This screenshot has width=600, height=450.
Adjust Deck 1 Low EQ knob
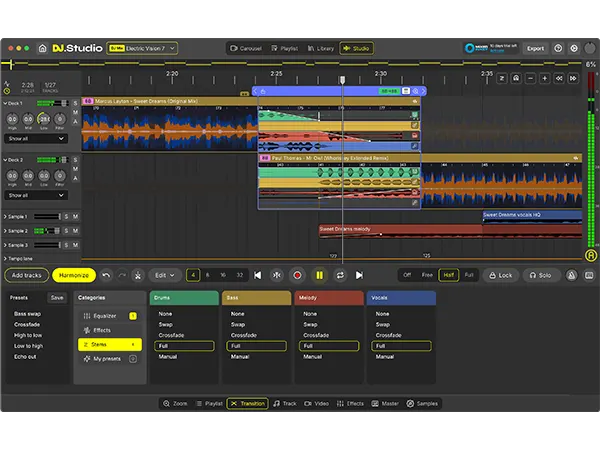(x=44, y=119)
